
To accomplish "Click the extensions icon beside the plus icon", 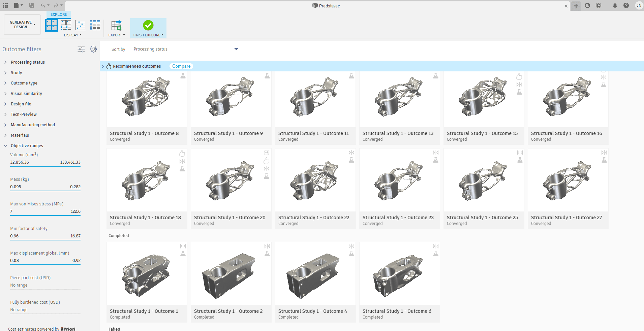I will pyautogui.click(x=587, y=5).
